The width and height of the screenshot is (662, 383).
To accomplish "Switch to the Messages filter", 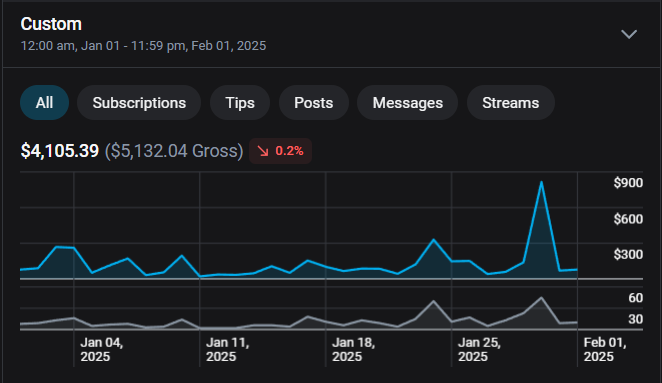I will (x=407, y=103).
